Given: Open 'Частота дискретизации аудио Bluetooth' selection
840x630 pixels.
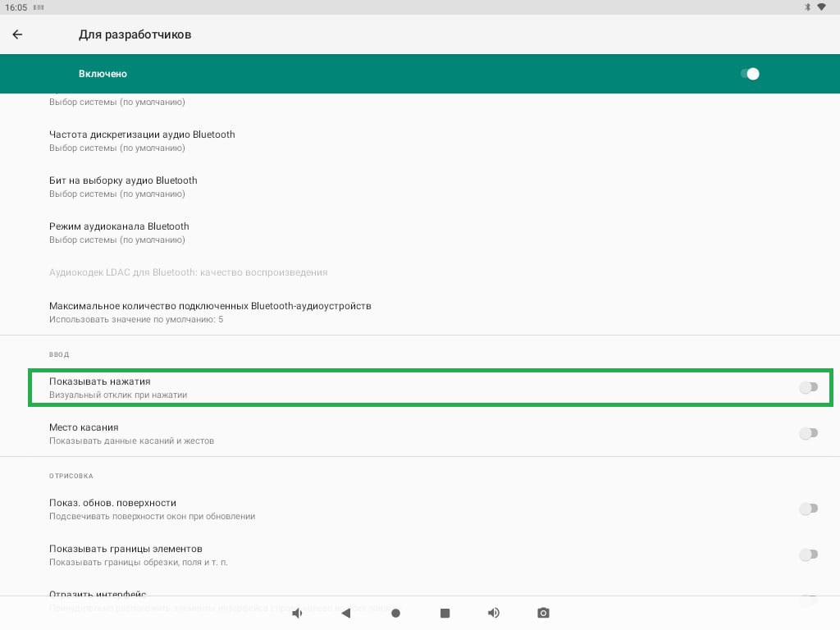Looking at the screenshot, I should [142, 140].
